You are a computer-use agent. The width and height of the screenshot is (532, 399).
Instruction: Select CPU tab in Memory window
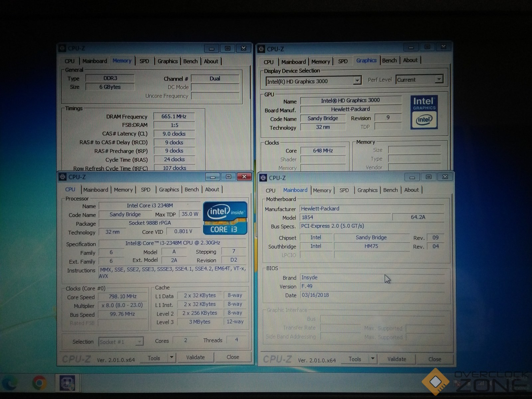pyautogui.click(x=69, y=61)
